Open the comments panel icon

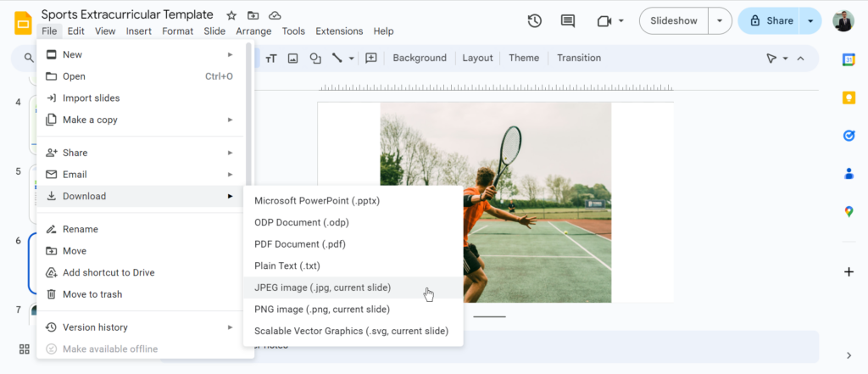pos(568,21)
